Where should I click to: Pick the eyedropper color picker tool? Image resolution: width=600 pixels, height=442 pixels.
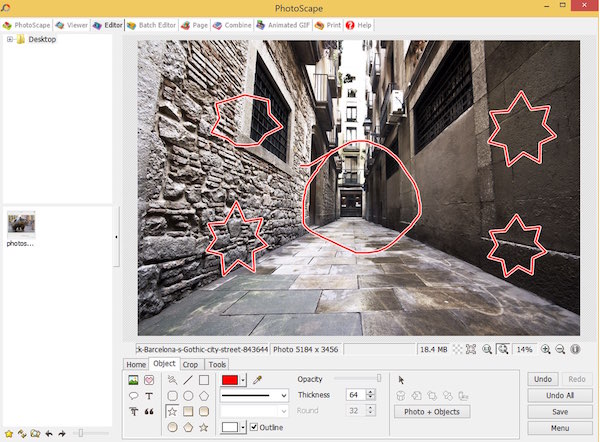click(x=258, y=380)
